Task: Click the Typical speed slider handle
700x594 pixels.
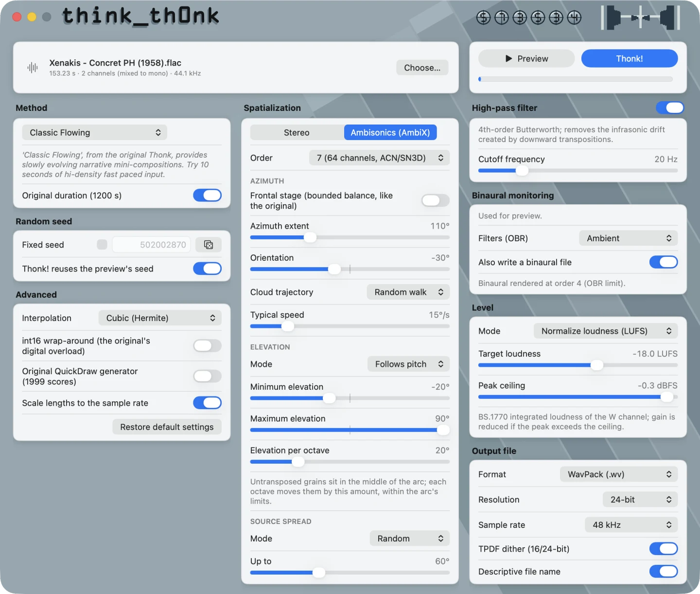Action: (x=288, y=326)
